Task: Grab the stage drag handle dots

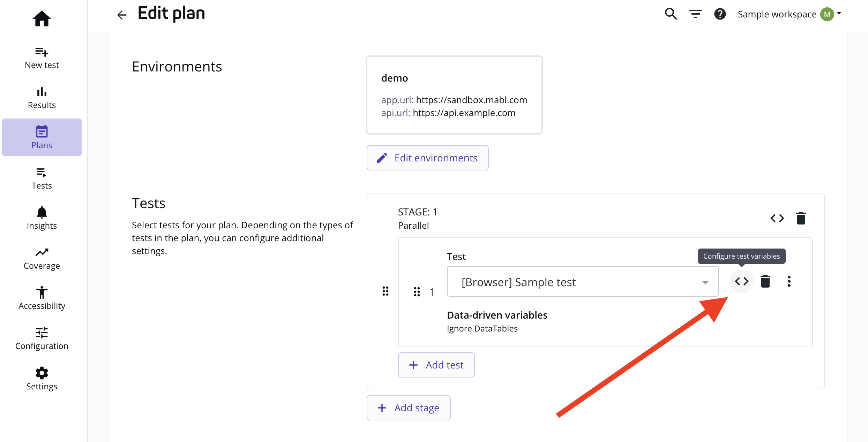Action: [x=385, y=291]
